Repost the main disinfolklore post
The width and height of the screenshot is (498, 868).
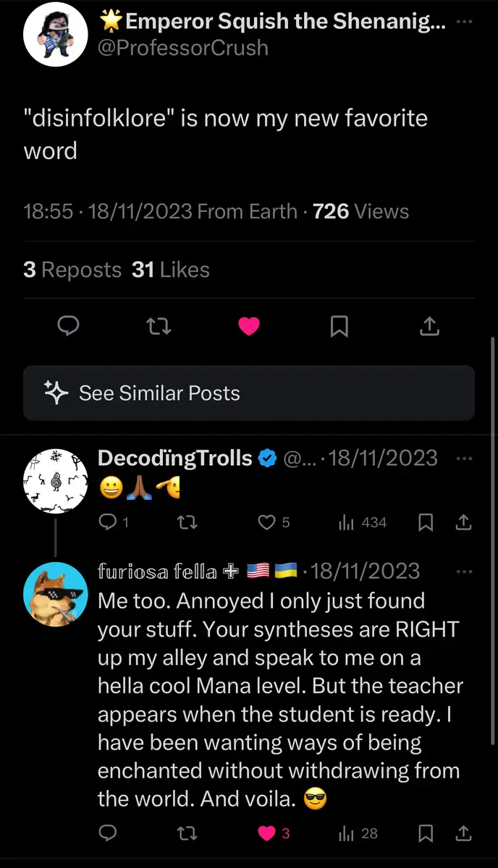coord(159,327)
